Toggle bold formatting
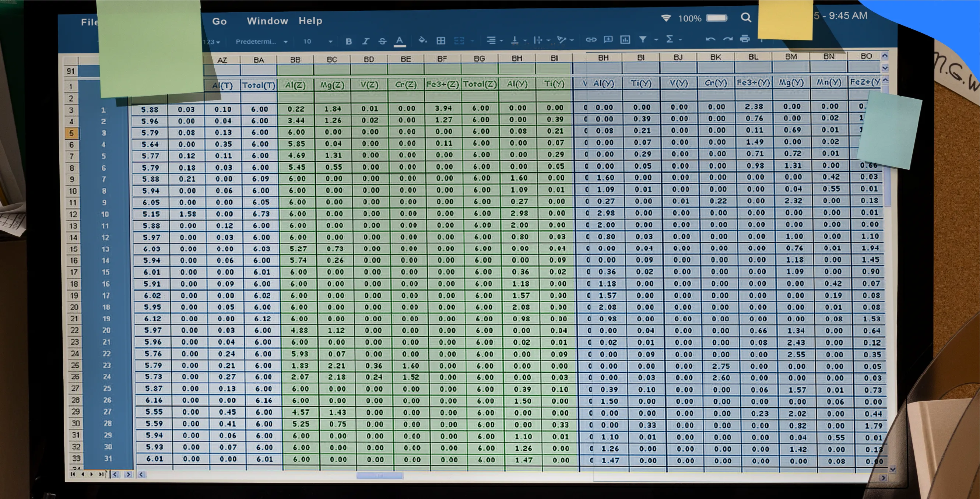The width and height of the screenshot is (980, 499). 348,42
